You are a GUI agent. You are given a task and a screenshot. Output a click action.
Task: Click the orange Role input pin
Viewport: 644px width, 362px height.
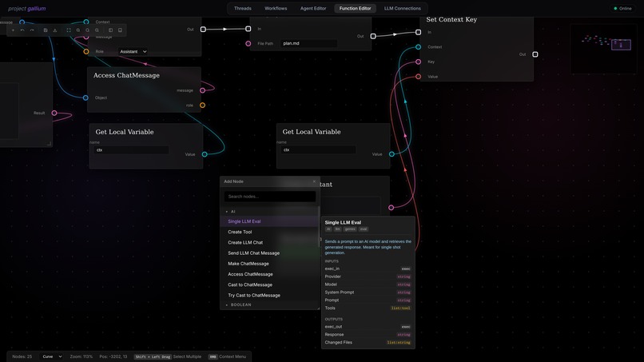click(85, 51)
